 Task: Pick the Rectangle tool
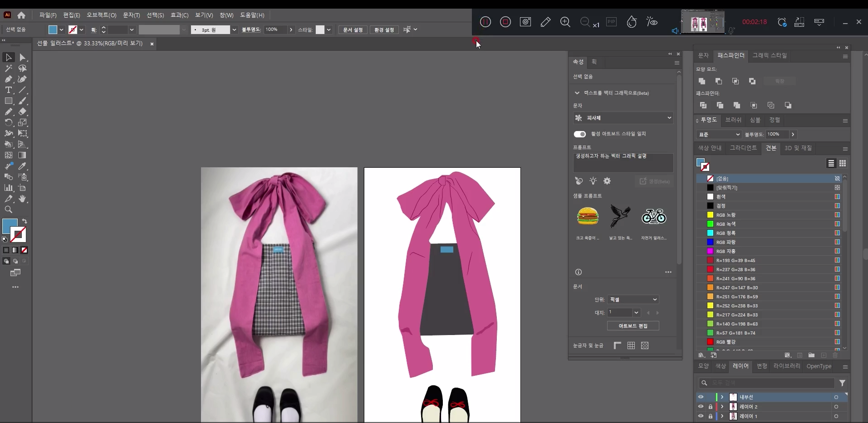pyautogui.click(x=8, y=101)
